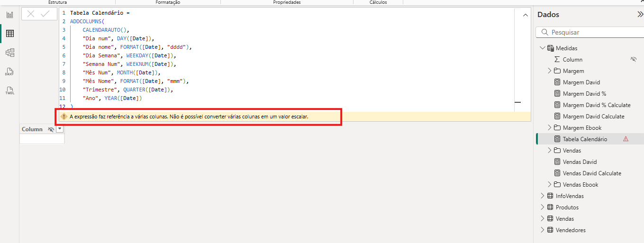
Task: Switch to Table view icon
Action: 9,34
